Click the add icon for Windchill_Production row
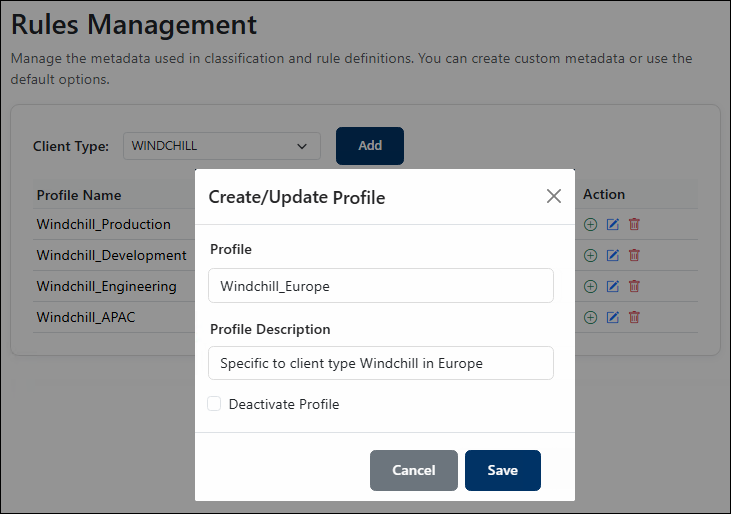Viewport: 731px width, 514px height. click(x=590, y=225)
